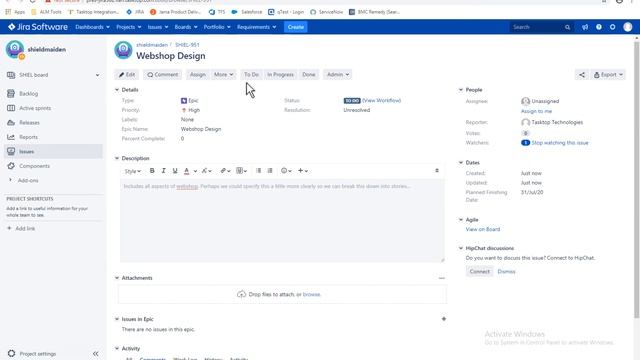Click into the description text area
This screenshot has width=640, height=360.
point(282,220)
